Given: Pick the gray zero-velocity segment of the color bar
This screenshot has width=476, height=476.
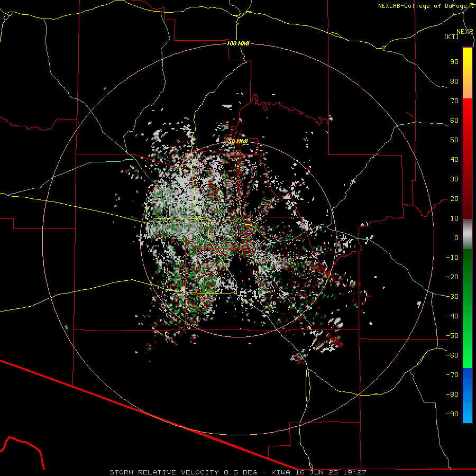Looking at the screenshot, I should [x=467, y=234].
